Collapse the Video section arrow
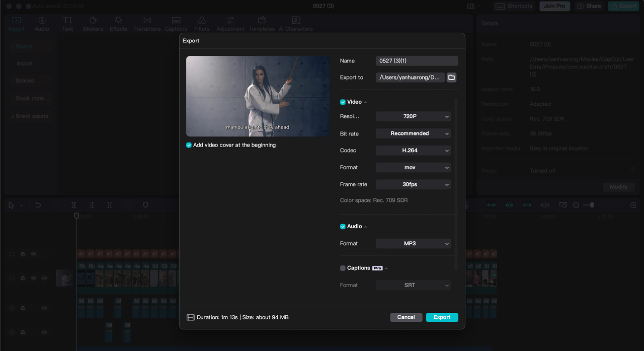 coord(365,102)
